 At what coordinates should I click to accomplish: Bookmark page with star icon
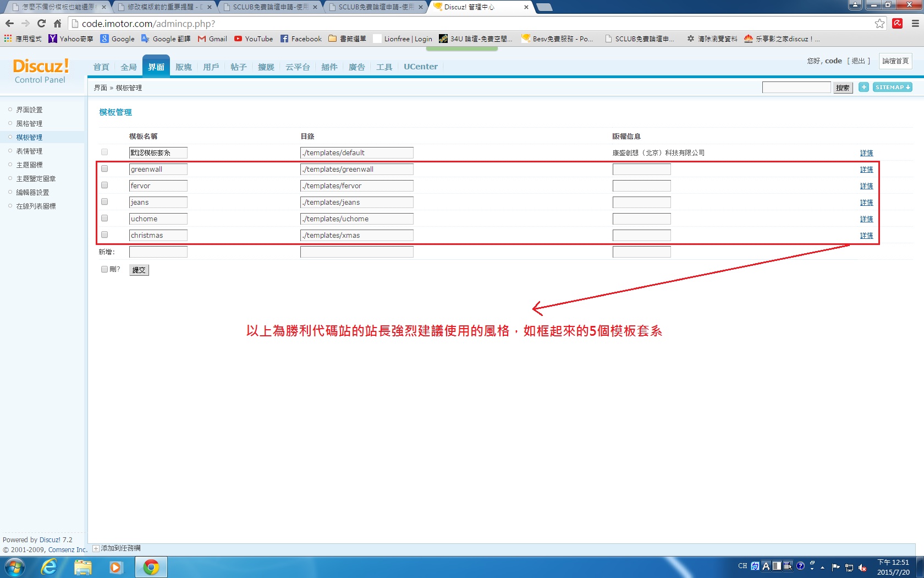tap(879, 23)
